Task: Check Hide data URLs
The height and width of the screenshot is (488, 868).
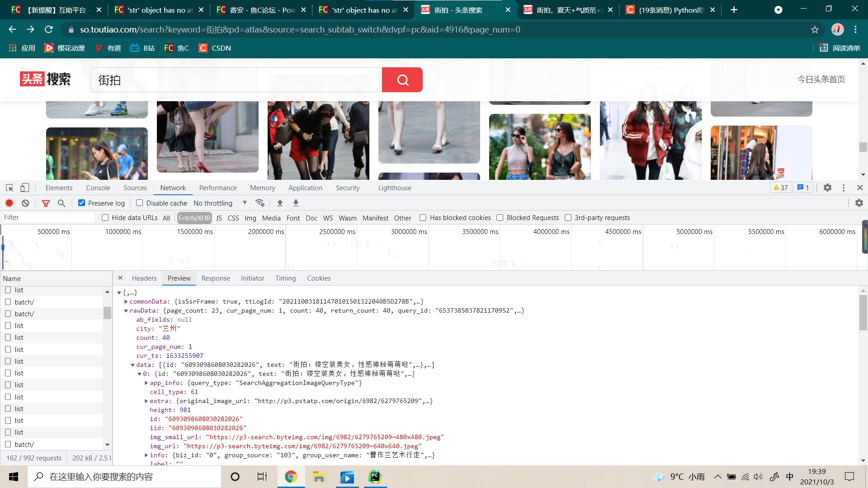Action: tap(105, 218)
